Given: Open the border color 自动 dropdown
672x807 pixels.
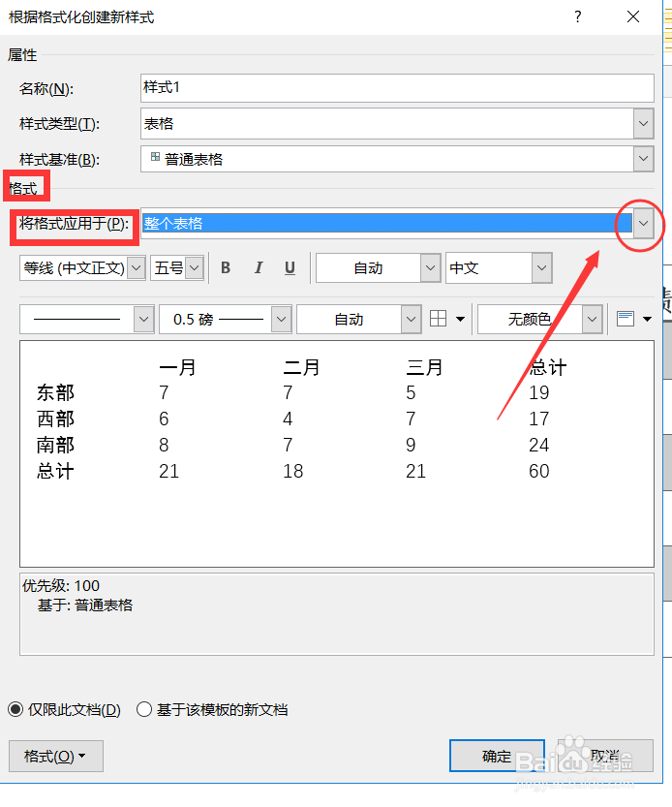Looking at the screenshot, I should click(411, 320).
